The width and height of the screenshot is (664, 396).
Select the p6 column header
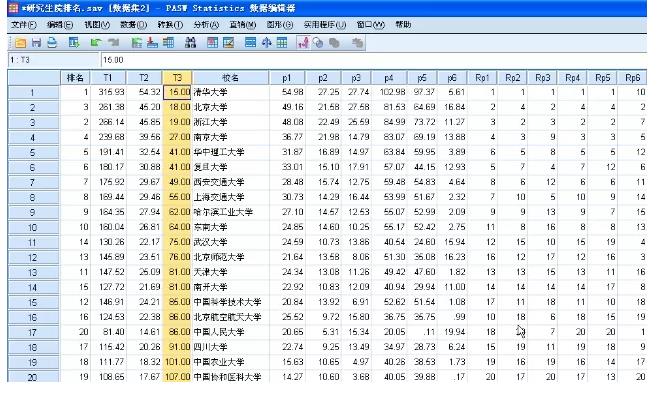point(452,78)
